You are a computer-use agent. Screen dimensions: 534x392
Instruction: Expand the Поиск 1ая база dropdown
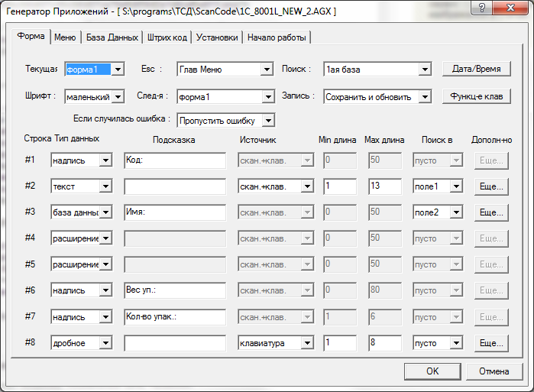(377, 70)
